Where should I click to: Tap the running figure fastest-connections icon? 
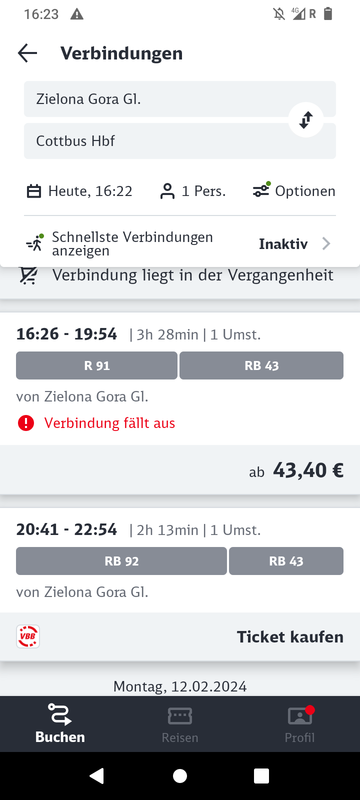pos(35,243)
